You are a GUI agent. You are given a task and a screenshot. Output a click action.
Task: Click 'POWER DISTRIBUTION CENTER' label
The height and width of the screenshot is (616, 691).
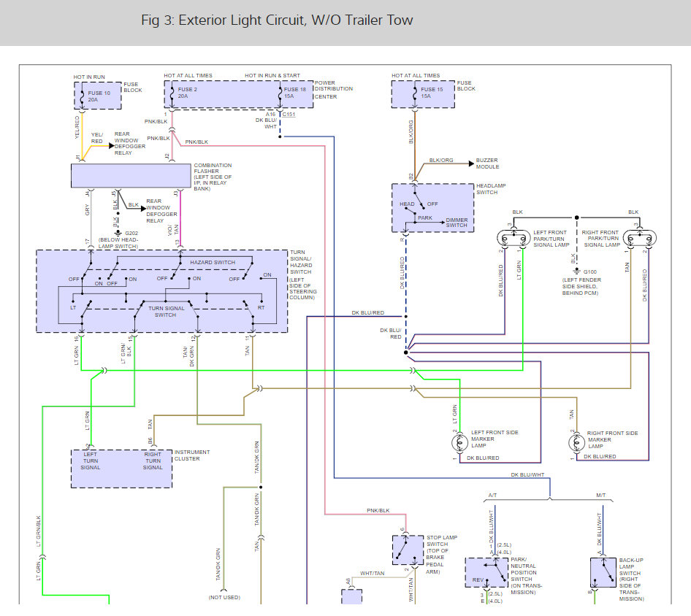334,89
